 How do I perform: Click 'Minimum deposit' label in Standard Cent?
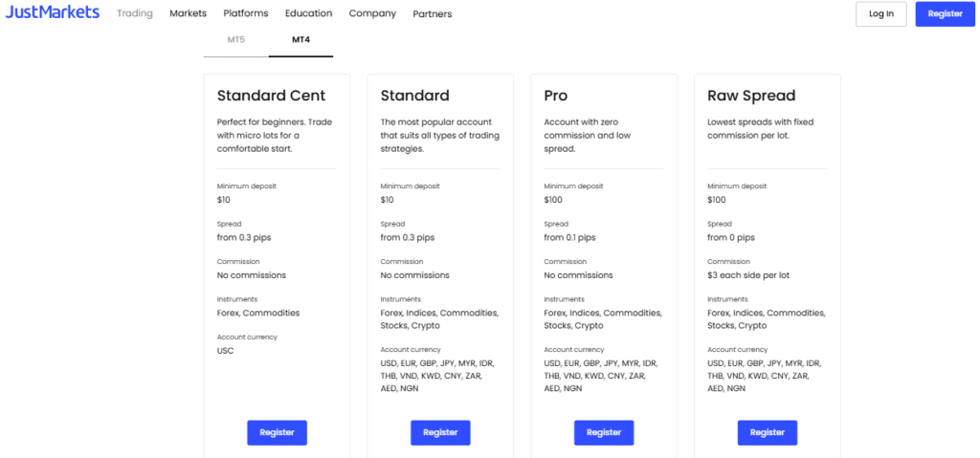coord(246,186)
